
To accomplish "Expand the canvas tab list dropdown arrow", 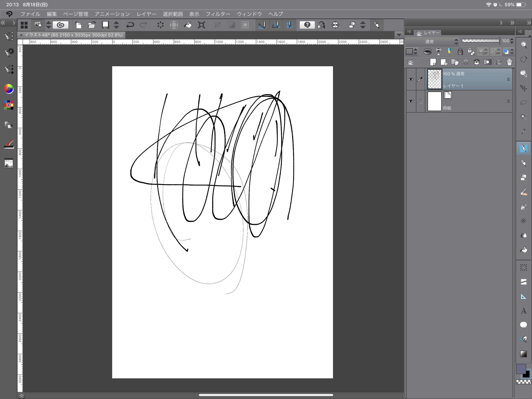I will click(399, 35).
